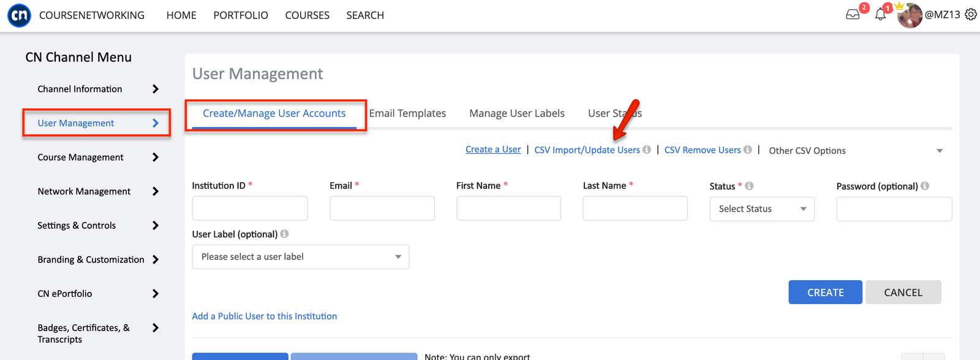Image resolution: width=980 pixels, height=360 pixels.
Task: Click the CREATE button
Action: (x=826, y=293)
